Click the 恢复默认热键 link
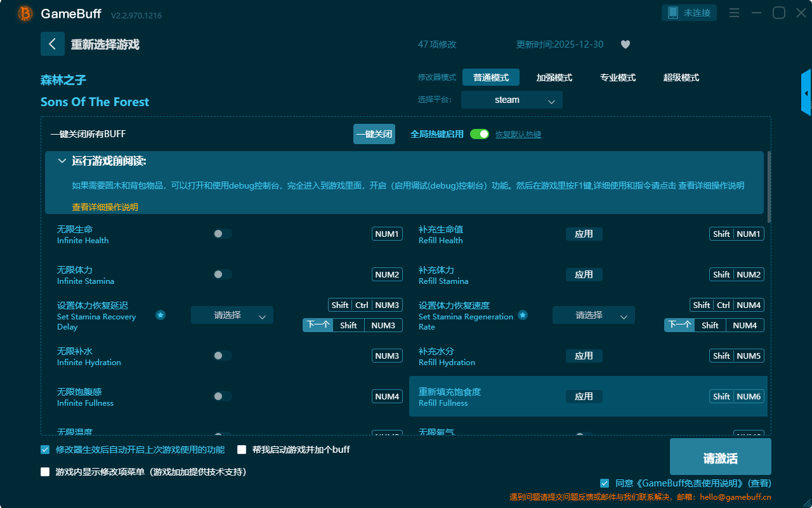 point(518,135)
